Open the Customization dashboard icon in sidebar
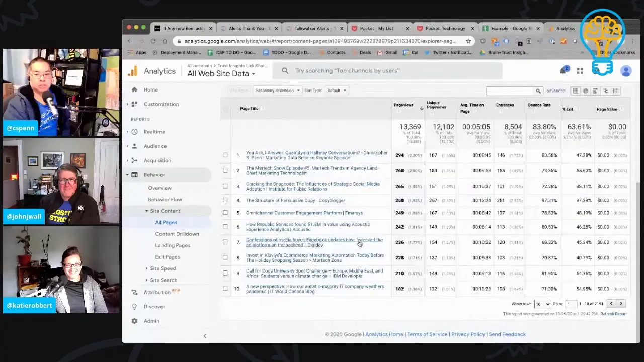This screenshot has height=362, width=644. click(134, 104)
